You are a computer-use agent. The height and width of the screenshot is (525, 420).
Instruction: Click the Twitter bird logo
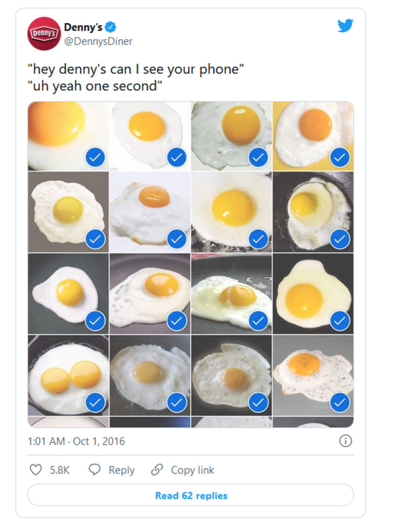pyautogui.click(x=345, y=26)
